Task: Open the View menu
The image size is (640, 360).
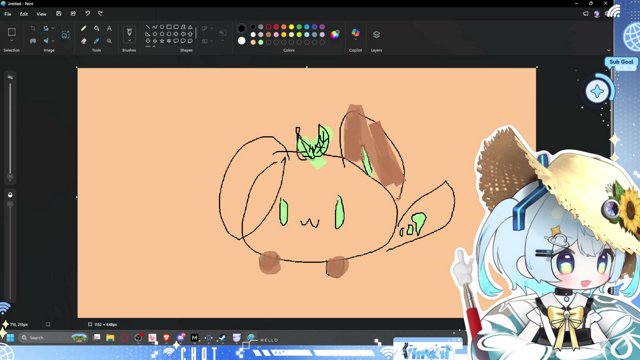Action: coord(41,14)
